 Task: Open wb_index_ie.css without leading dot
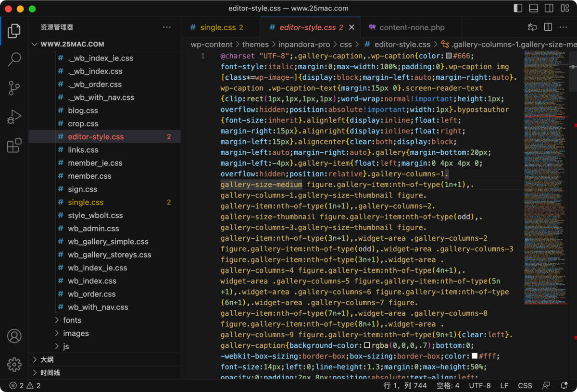pyautogui.click(x=104, y=268)
